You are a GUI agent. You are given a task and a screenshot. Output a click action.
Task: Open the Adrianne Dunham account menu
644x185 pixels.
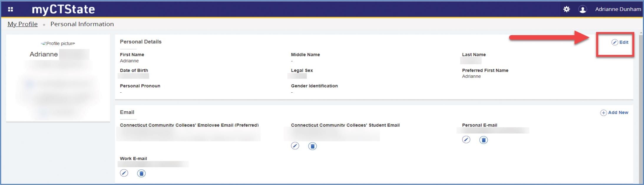pyautogui.click(x=618, y=9)
